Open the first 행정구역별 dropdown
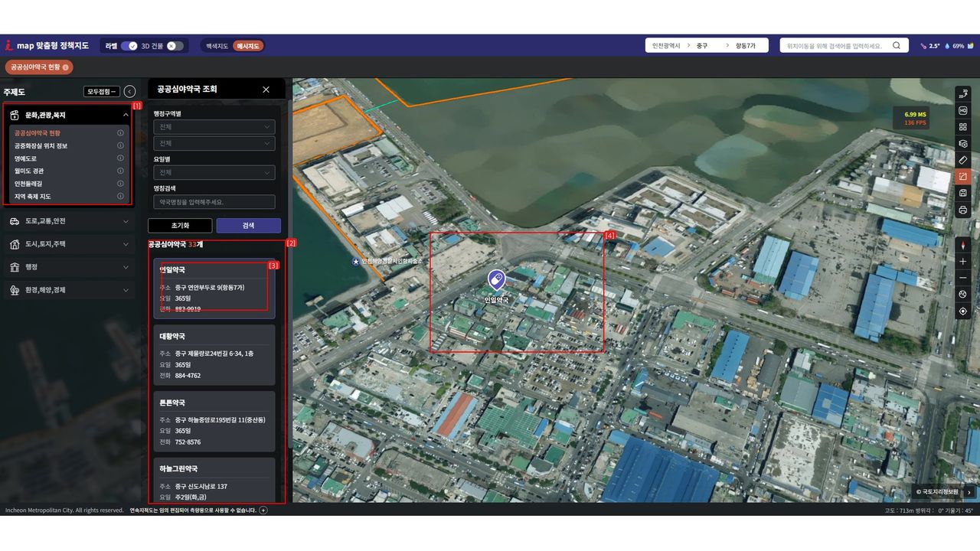Image resolution: width=980 pixels, height=551 pixels. tap(214, 127)
